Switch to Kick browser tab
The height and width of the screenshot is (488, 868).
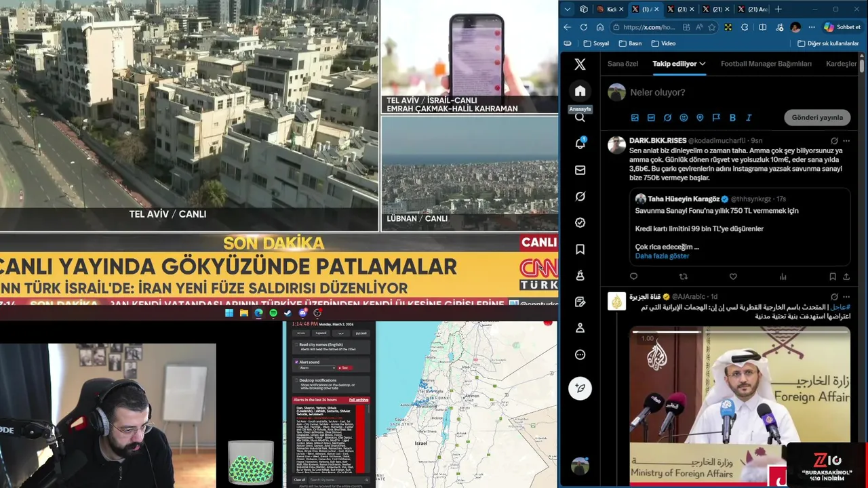click(611, 9)
